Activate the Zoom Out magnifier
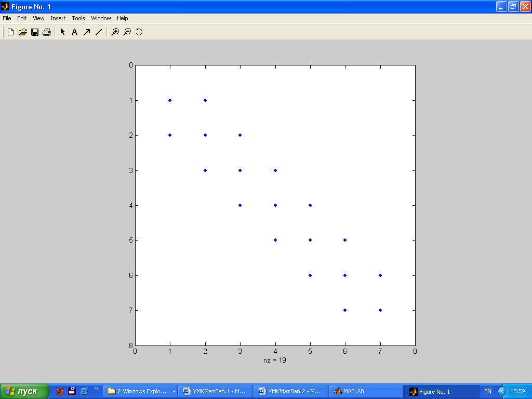 pyautogui.click(x=127, y=32)
